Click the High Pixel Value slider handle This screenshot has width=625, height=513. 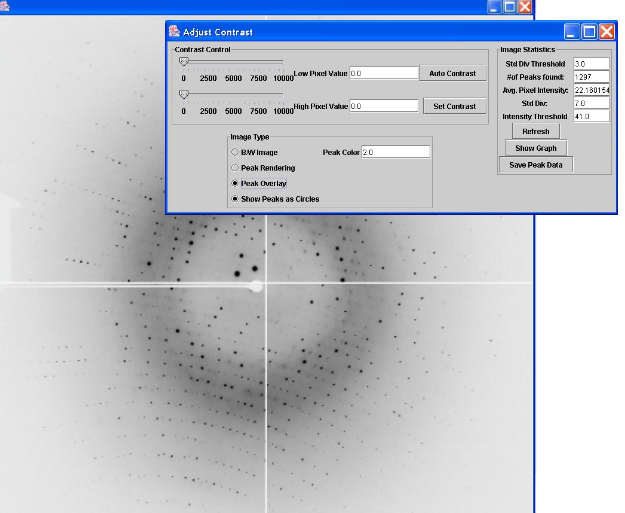[183, 94]
